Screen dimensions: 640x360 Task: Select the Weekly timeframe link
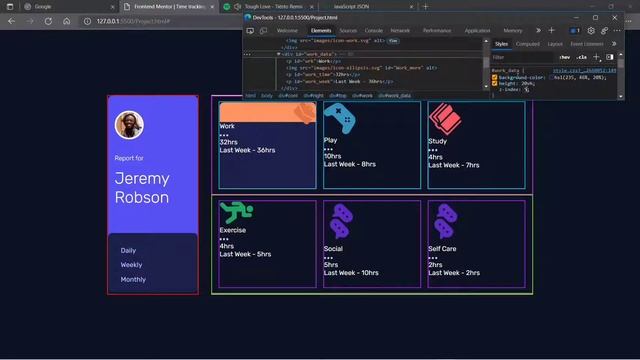click(131, 265)
